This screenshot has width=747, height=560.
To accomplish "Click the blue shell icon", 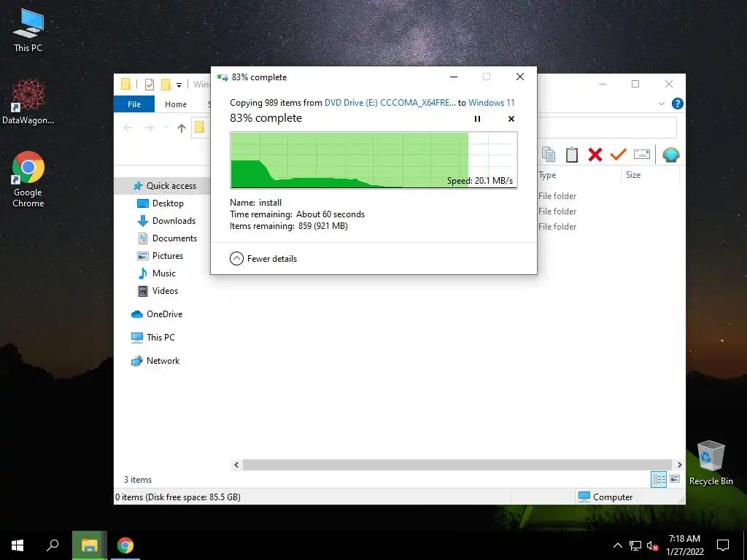I will tap(671, 155).
